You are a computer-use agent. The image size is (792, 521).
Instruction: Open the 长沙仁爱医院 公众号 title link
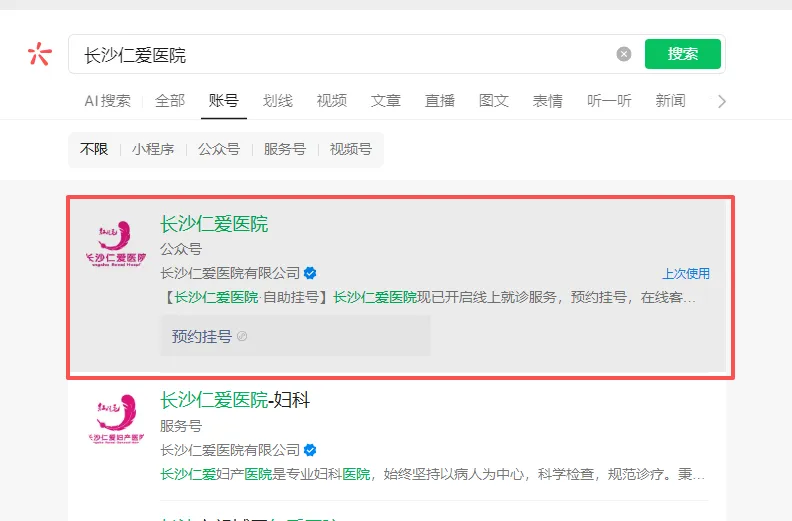click(x=214, y=224)
